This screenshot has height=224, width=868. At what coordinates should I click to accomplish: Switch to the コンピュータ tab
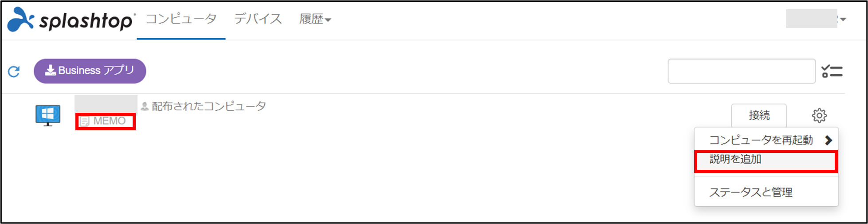[x=181, y=19]
